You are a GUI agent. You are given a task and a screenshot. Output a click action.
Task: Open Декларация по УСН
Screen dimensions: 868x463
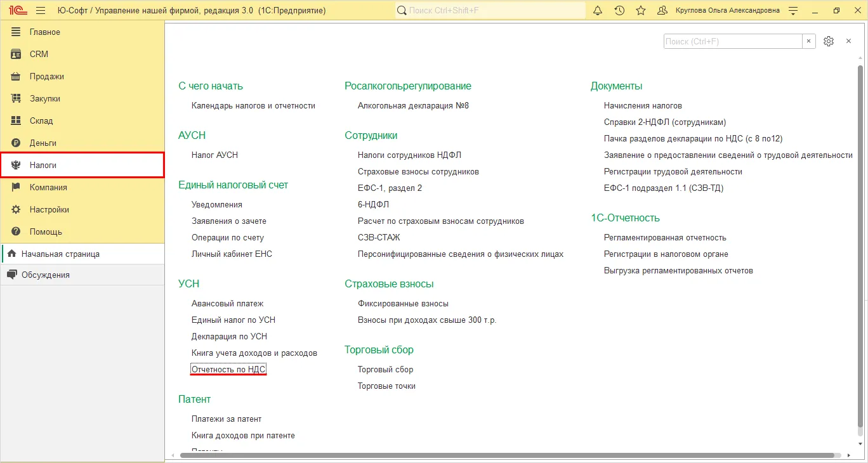(x=229, y=336)
